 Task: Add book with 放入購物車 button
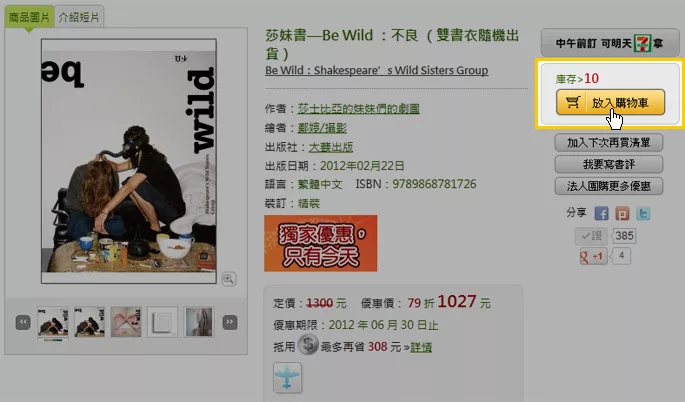pyautogui.click(x=610, y=102)
